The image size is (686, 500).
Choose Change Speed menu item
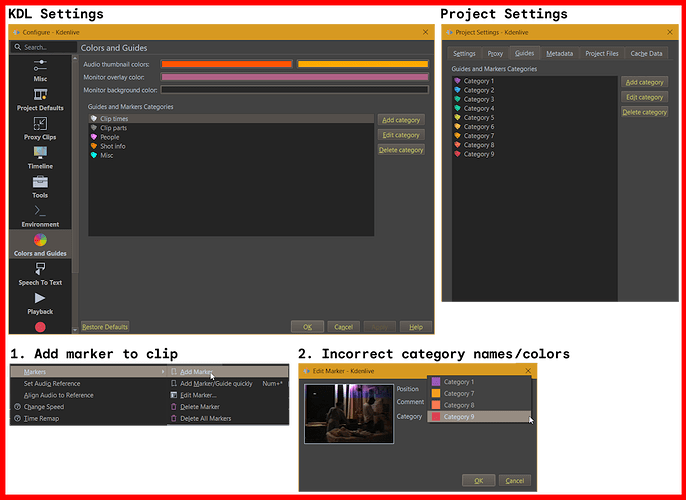89,407
